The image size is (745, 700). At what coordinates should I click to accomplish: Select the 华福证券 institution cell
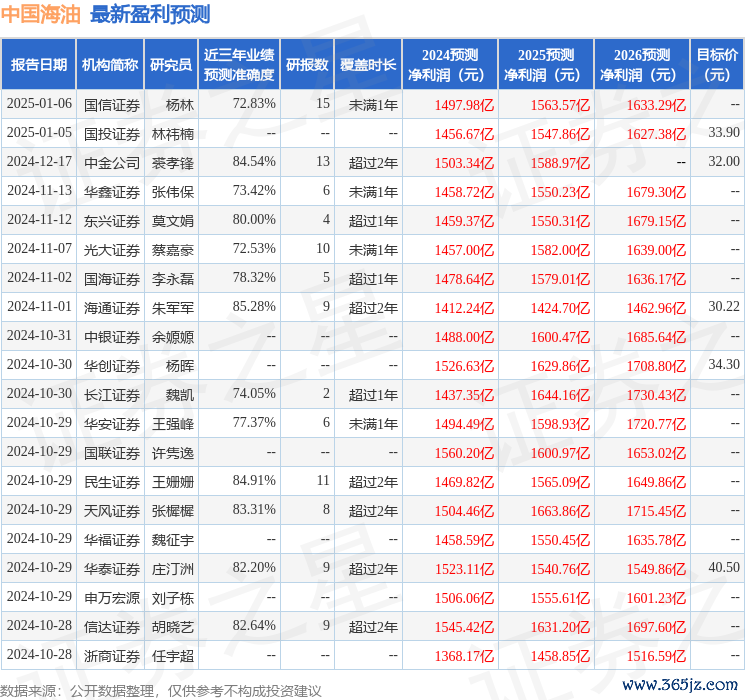[112, 540]
